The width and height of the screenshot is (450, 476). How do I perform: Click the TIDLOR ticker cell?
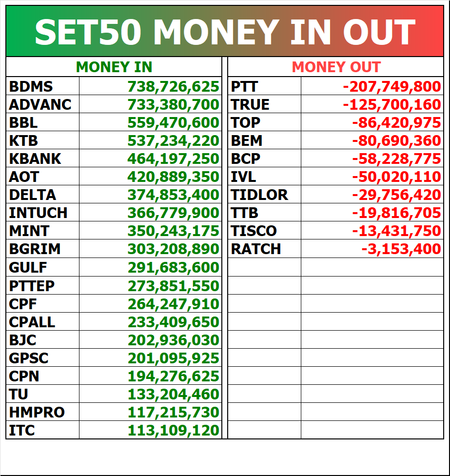[x=264, y=195]
